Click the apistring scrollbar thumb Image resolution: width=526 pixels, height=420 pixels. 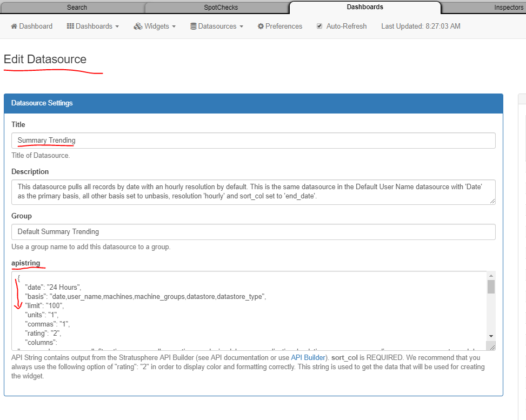coord(491,287)
